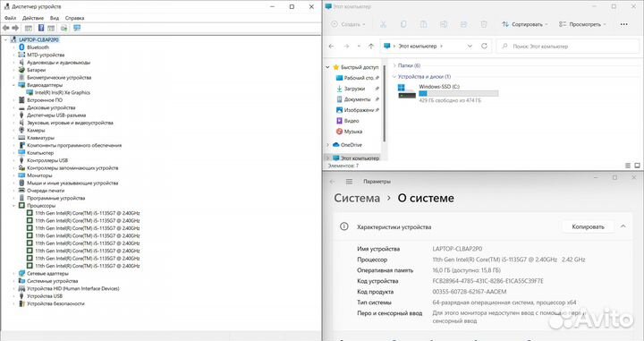Open the Создать menu in Explorer
Image resolution: width=644 pixels, height=341 pixels.
click(348, 24)
